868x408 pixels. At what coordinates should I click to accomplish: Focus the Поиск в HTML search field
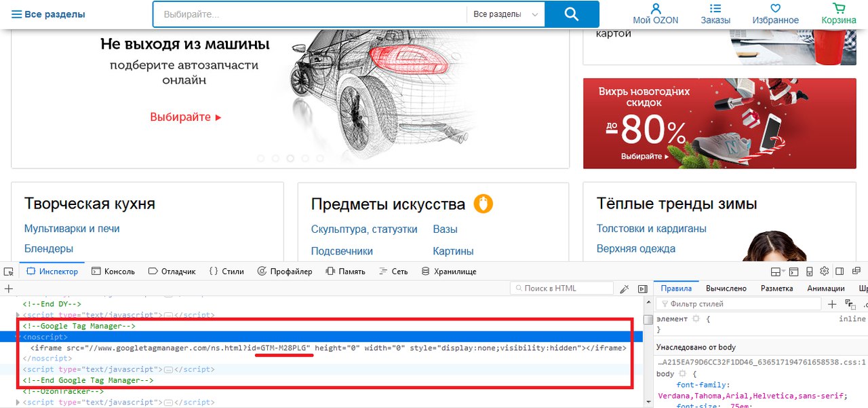(x=561, y=289)
